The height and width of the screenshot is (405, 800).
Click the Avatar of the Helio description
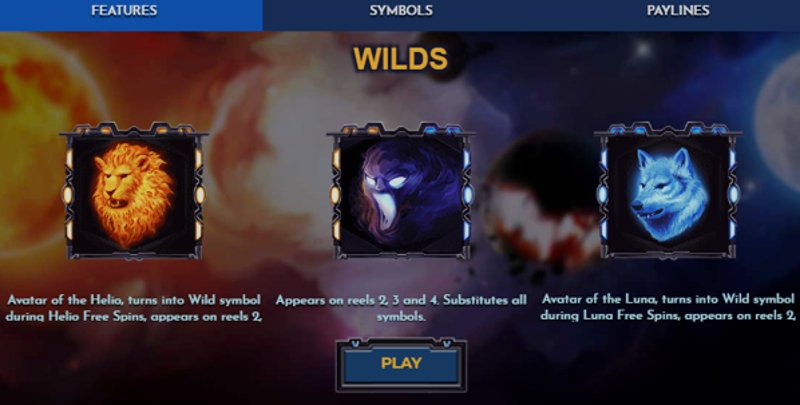134,308
